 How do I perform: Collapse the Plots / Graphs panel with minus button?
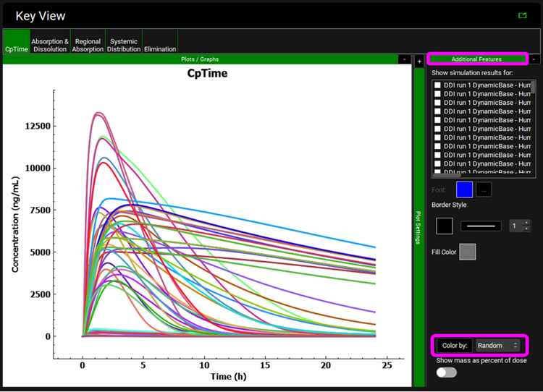(x=404, y=59)
